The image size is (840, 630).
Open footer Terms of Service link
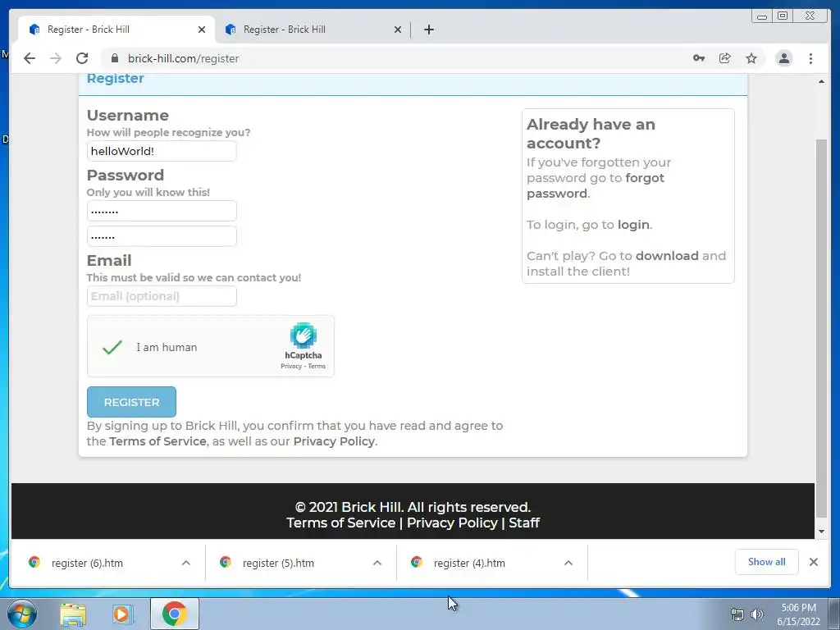[340, 523]
